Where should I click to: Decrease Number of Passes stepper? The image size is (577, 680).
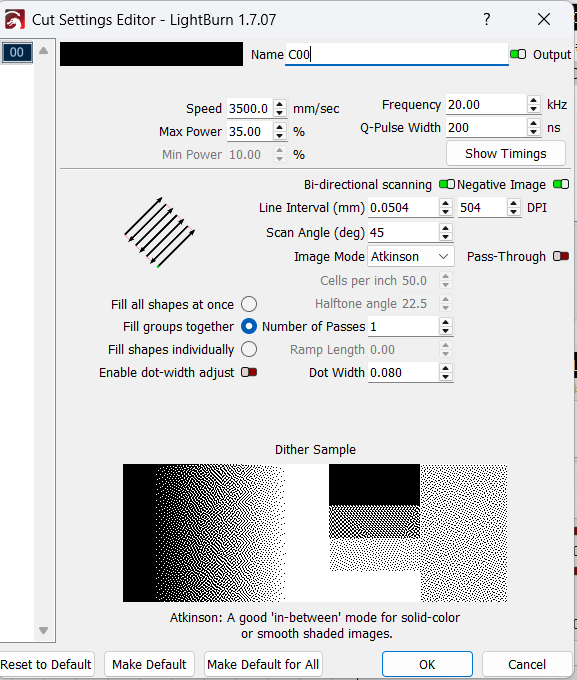tap(446, 330)
